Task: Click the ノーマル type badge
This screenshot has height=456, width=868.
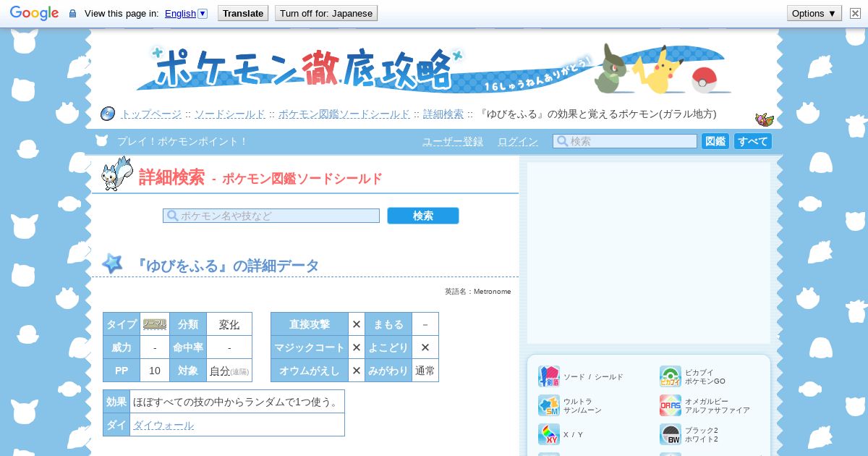Action: 155,324
